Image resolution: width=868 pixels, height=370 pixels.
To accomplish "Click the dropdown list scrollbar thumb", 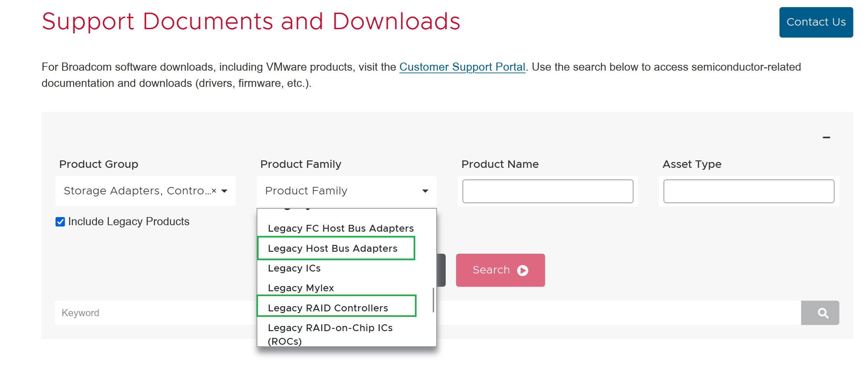I will tap(433, 300).
